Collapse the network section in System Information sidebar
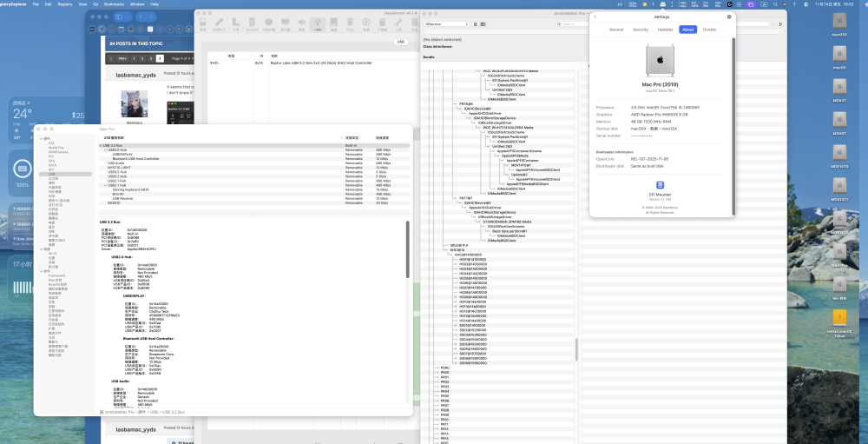Viewport: 868px width, 444px height. point(41,249)
